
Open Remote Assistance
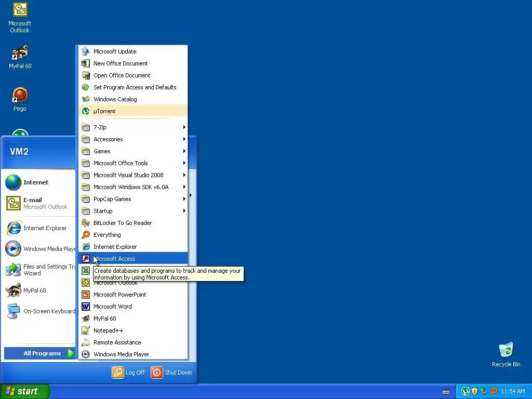[133, 342]
